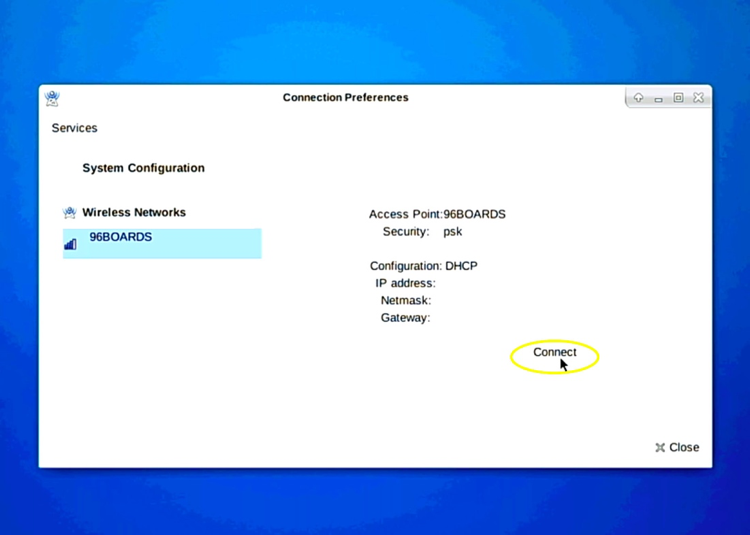The image size is (750, 535).
Task: Click the Access Point 96BOARDS value
Action: [475, 214]
